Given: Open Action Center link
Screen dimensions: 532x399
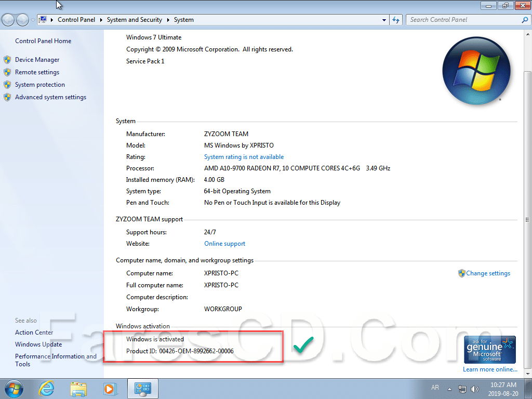Looking at the screenshot, I should pyautogui.click(x=34, y=332).
